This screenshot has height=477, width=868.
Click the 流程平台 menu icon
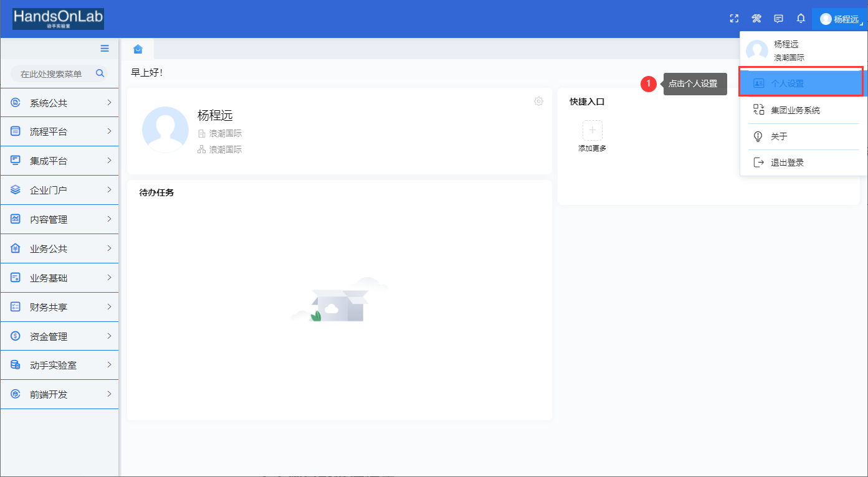(16, 131)
